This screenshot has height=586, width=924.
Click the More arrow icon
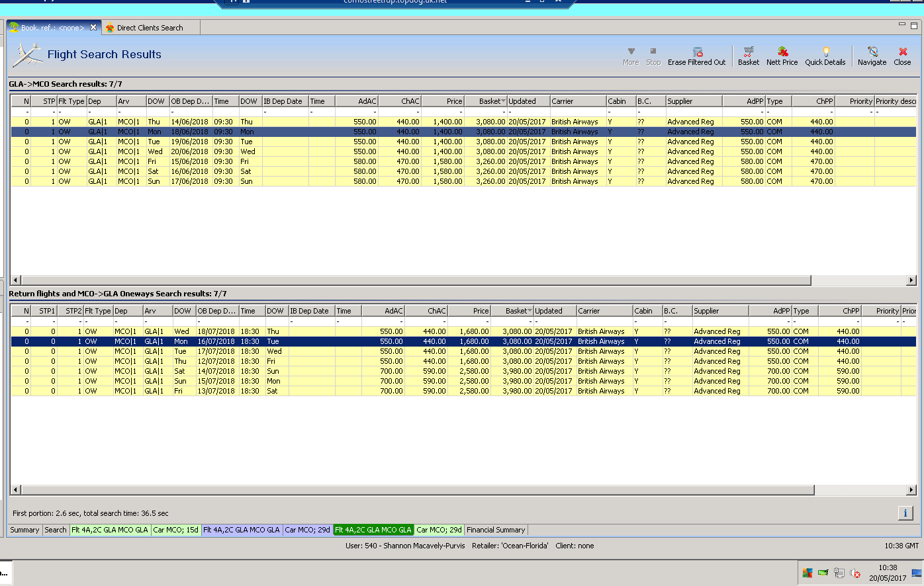point(631,52)
